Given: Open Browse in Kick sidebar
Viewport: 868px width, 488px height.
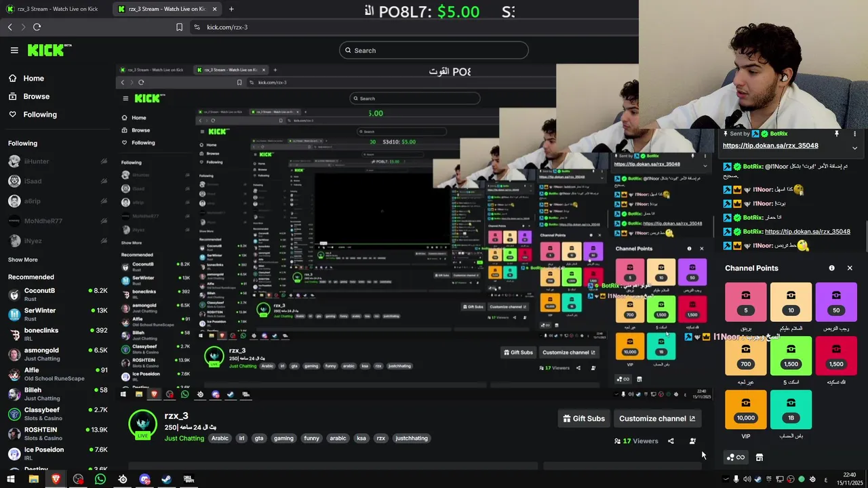Looking at the screenshot, I should tap(30, 96).
